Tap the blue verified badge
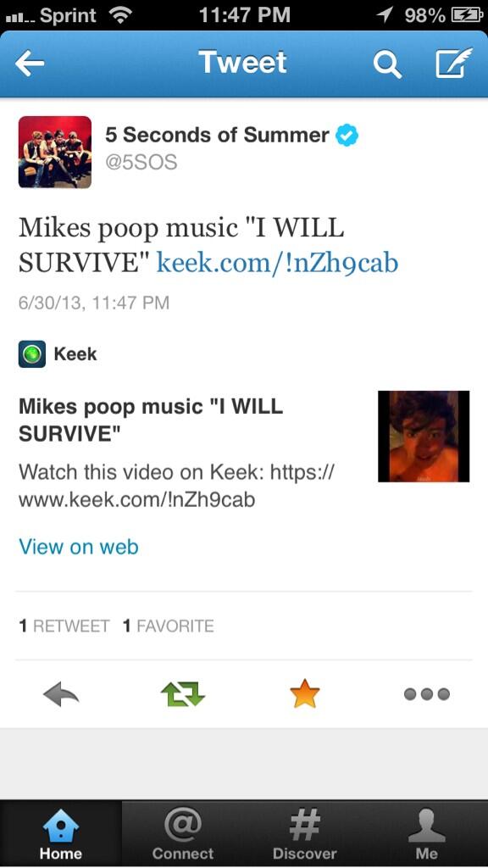 point(347,135)
